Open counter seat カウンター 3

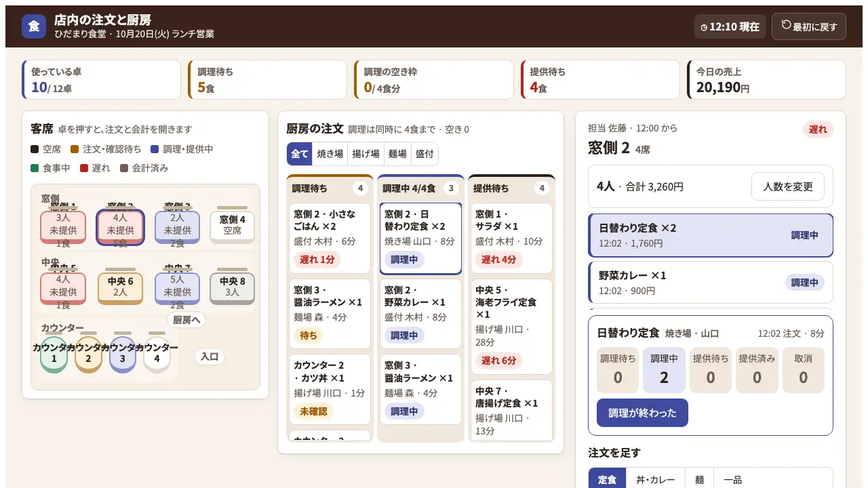pos(123,354)
